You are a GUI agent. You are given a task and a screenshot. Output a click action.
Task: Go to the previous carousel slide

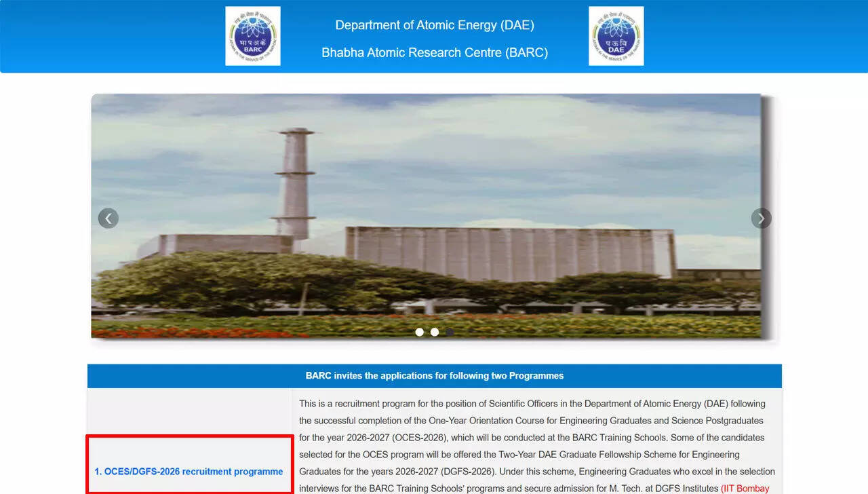click(108, 218)
